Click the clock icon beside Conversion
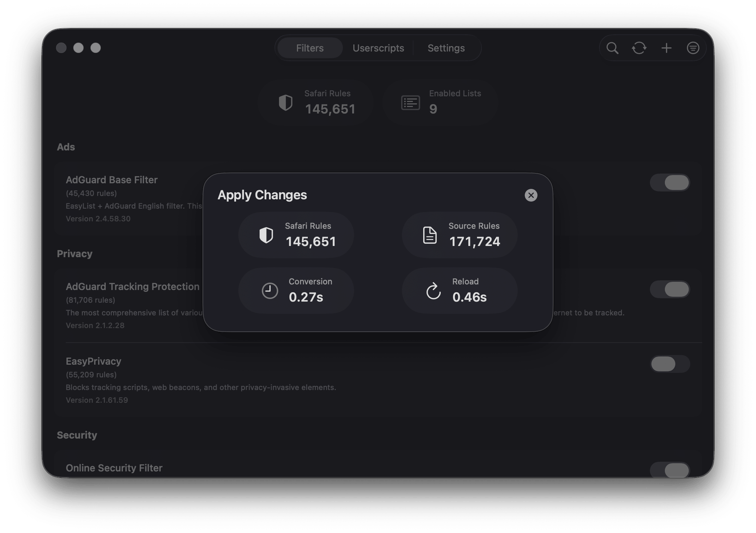The height and width of the screenshot is (533, 756). coord(270,291)
